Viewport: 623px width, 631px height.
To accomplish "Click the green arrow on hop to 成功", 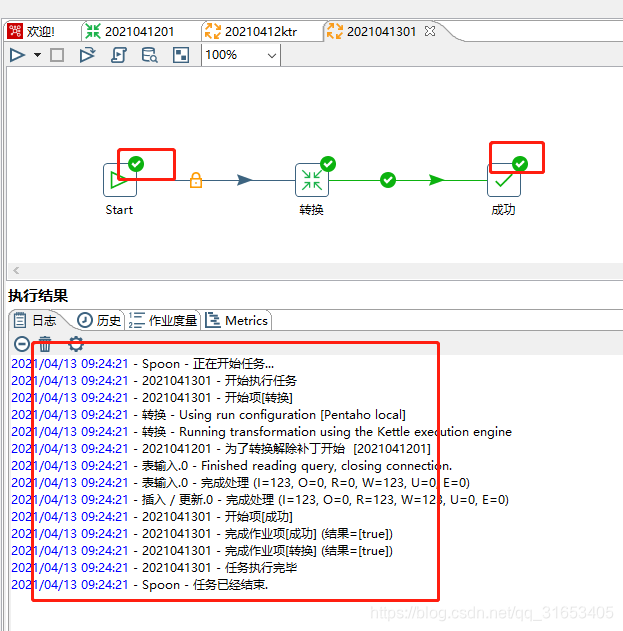I will click(x=436, y=180).
